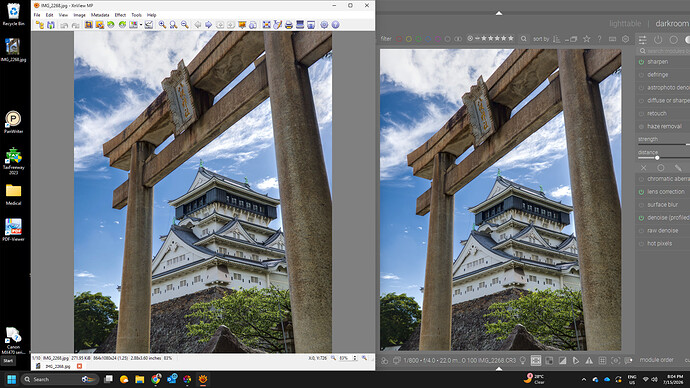Open the darktable preferences gear icon
This screenshot has width=690, height=388.
click(x=625, y=39)
